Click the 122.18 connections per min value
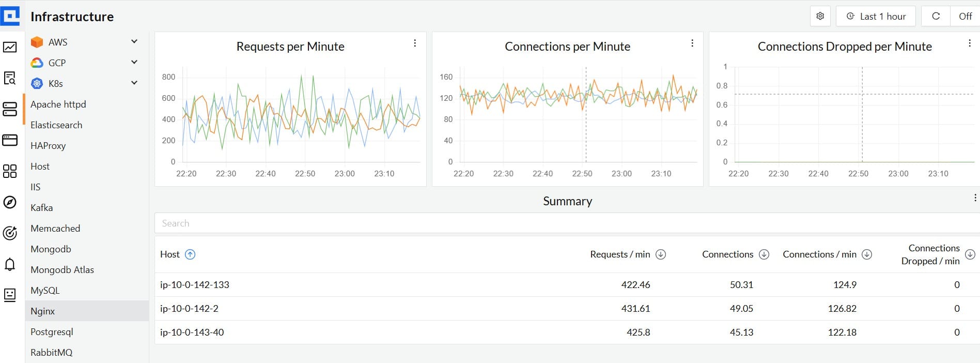The height and width of the screenshot is (363, 980). tap(842, 332)
